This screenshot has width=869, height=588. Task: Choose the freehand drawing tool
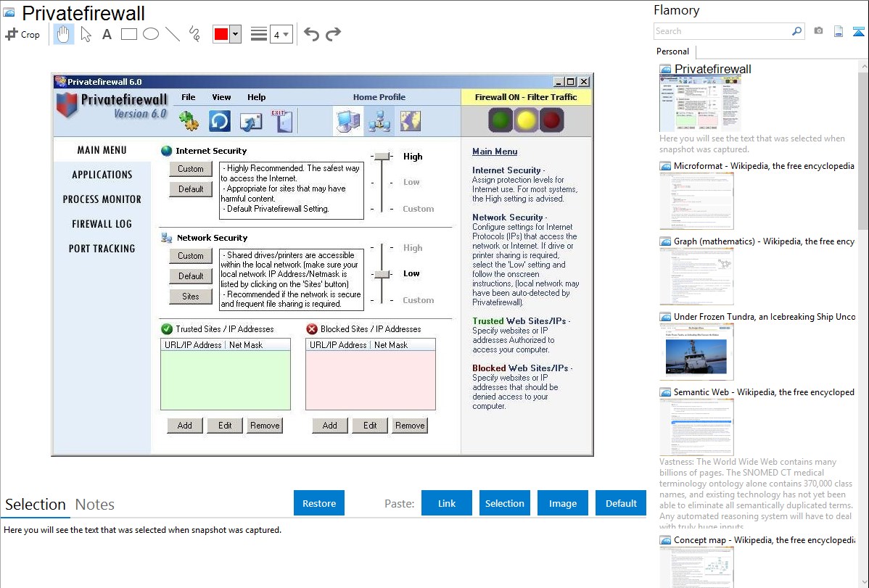click(x=194, y=34)
